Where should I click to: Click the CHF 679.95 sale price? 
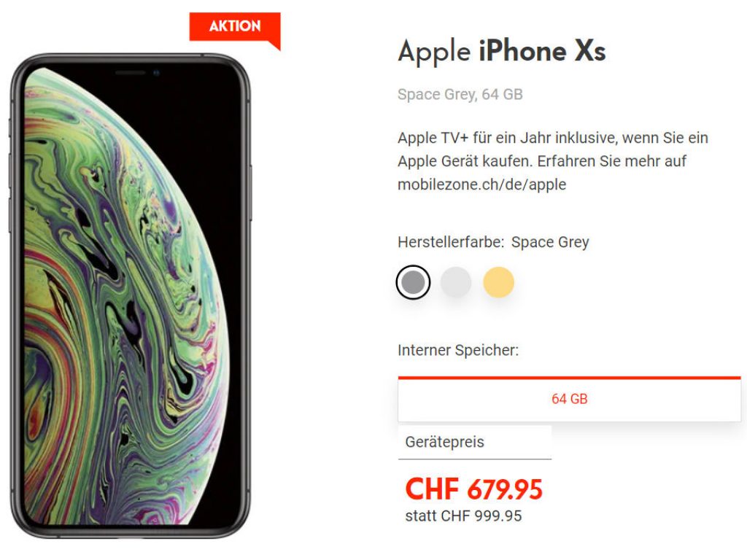point(473,489)
